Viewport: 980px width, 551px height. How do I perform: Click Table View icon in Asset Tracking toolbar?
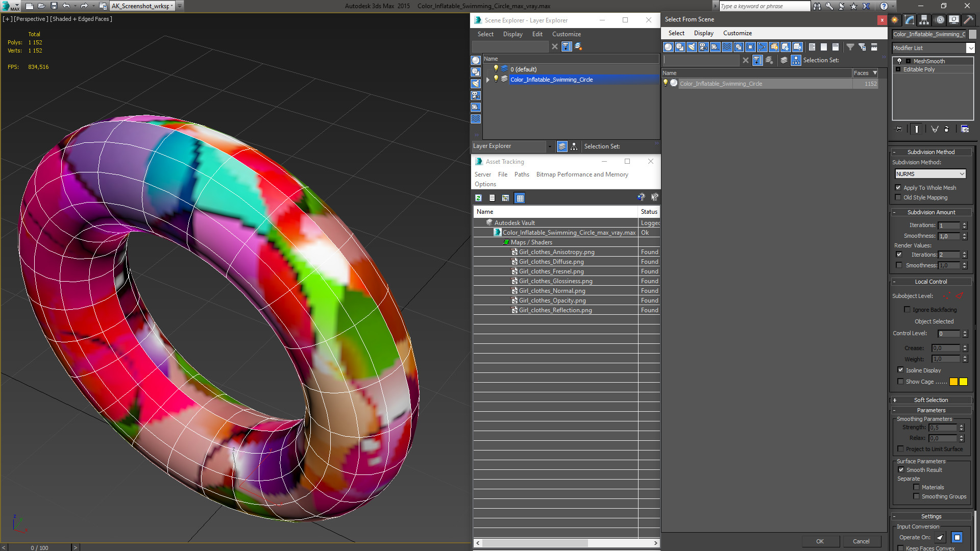(520, 198)
